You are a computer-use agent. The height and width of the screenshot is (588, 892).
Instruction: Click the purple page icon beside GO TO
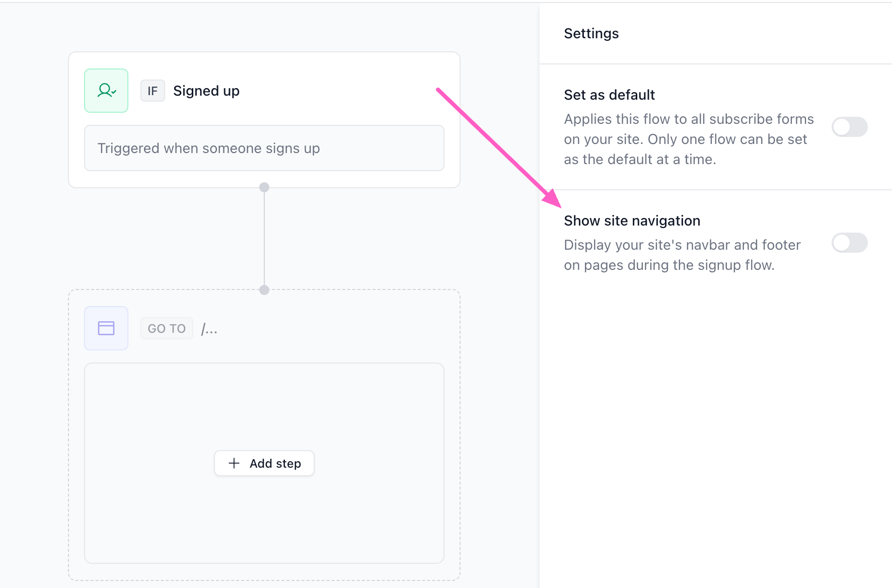click(106, 328)
